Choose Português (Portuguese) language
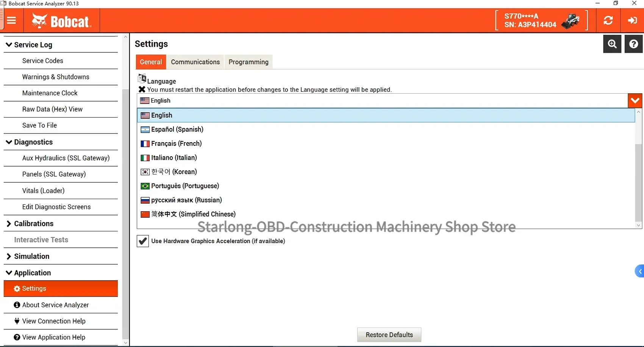Viewport: 644px width, 347px height. (386, 186)
